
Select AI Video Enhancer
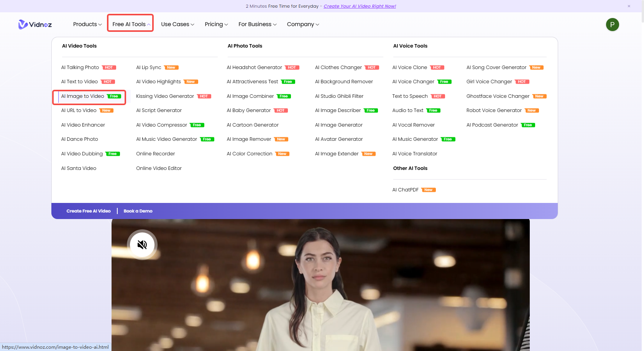pyautogui.click(x=83, y=125)
